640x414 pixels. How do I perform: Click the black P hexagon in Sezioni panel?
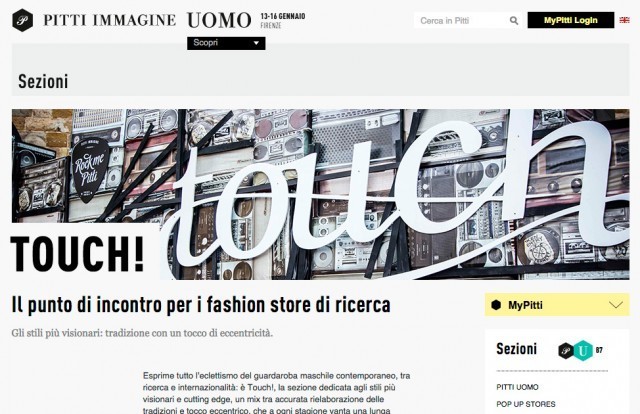click(566, 350)
